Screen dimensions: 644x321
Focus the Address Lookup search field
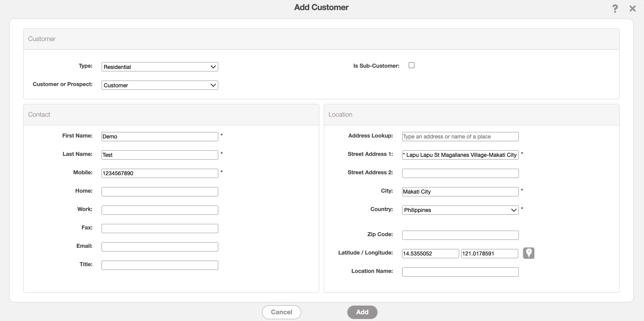[460, 137]
